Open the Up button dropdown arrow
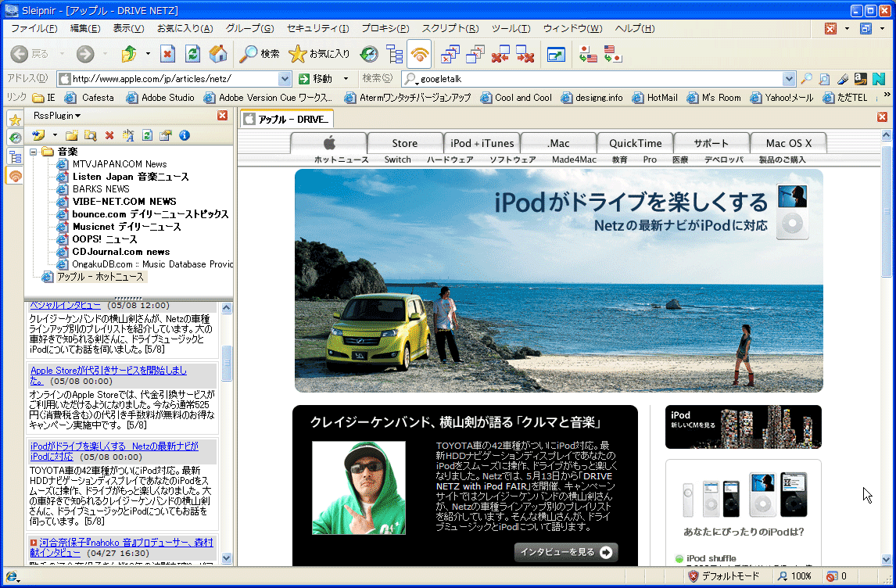Screen dimensions: 896x588 [148, 54]
